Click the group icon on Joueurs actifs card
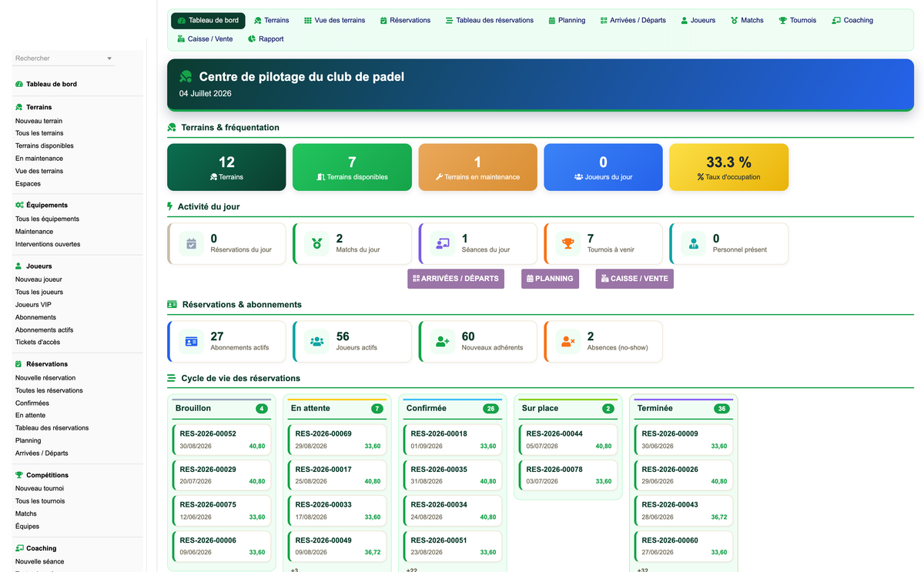This screenshot has height=572, width=924. point(317,342)
